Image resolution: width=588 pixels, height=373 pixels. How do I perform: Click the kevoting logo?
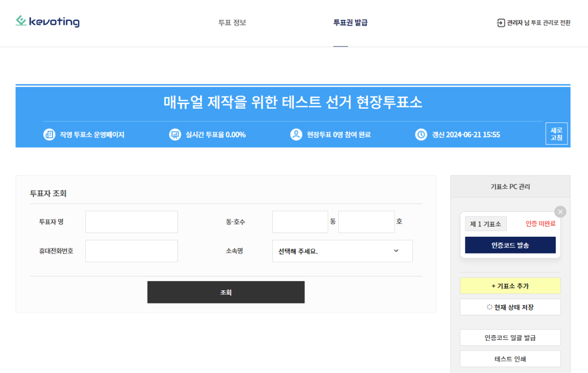pos(47,21)
